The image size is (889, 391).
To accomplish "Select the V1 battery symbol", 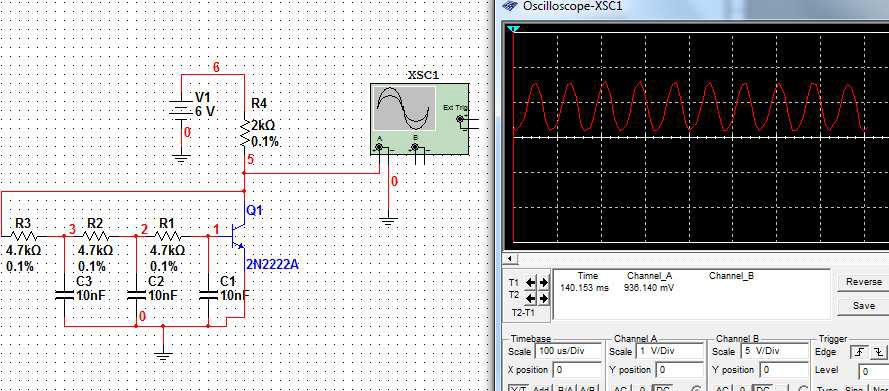I will (181, 110).
